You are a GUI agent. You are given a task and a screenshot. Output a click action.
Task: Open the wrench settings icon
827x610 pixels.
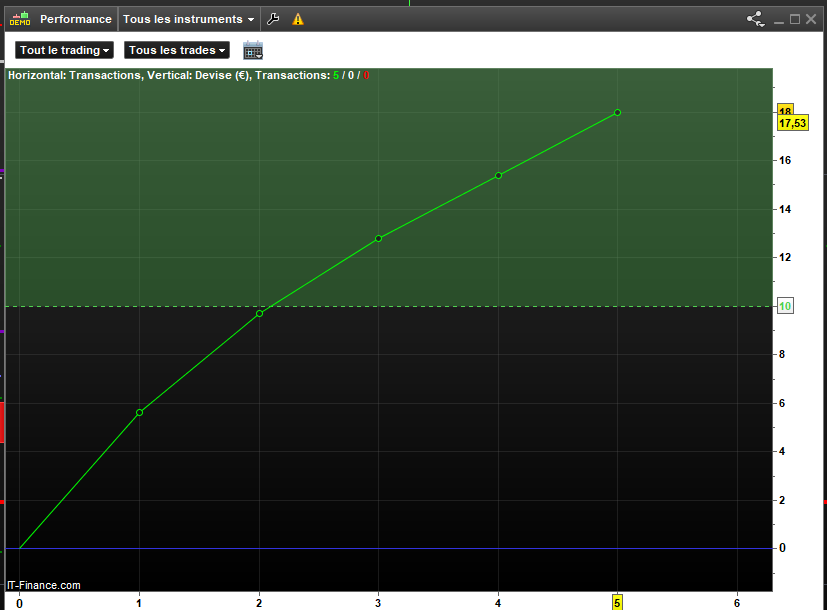273,19
